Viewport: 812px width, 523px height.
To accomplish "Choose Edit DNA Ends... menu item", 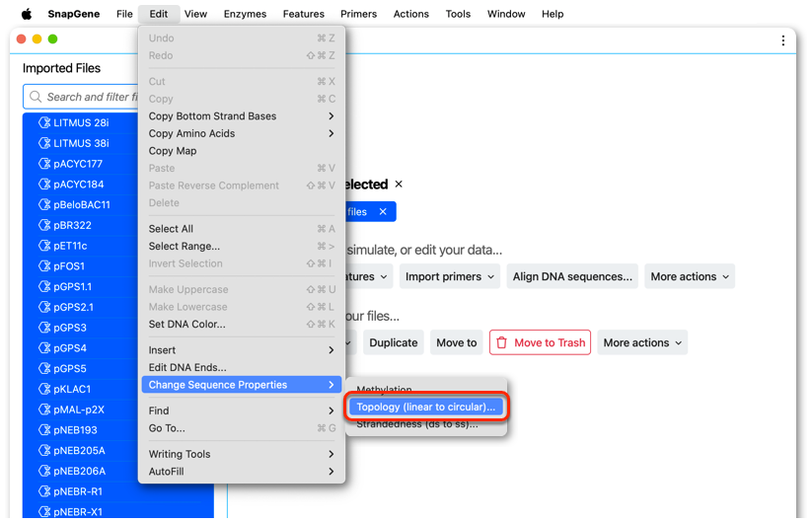I will [x=242, y=367].
